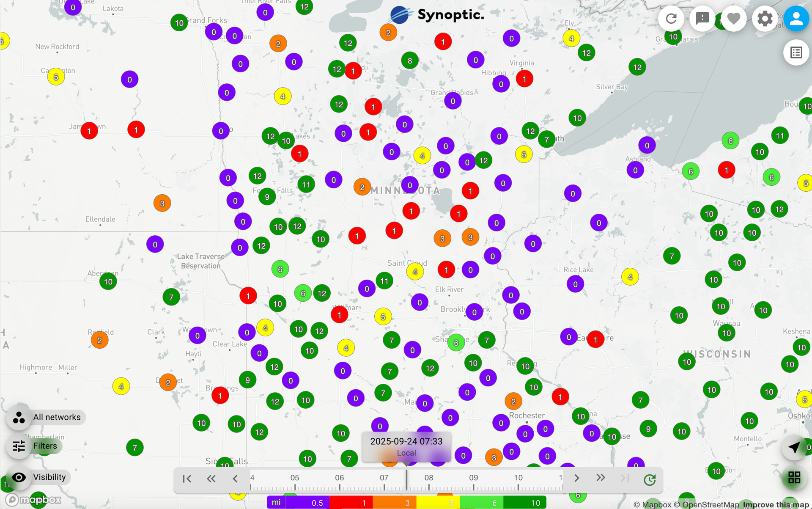The height and width of the screenshot is (509, 812).
Task: Click the heart favorites icon
Action: tap(734, 19)
